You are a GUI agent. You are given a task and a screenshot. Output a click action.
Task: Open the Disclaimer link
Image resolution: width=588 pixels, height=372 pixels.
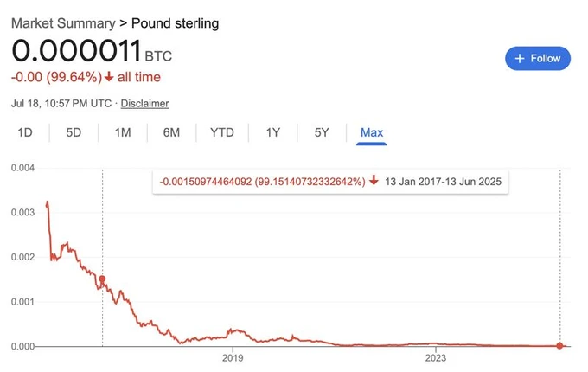[144, 104]
